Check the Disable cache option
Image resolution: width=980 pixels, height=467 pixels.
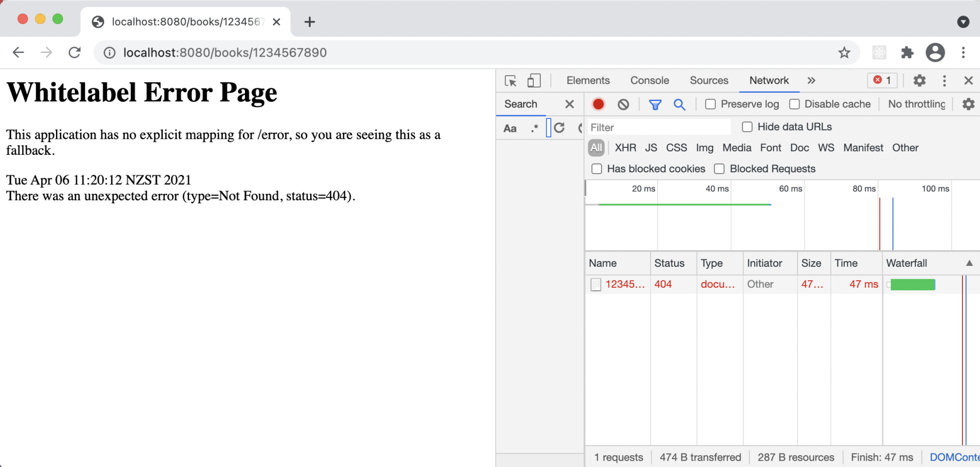[794, 104]
